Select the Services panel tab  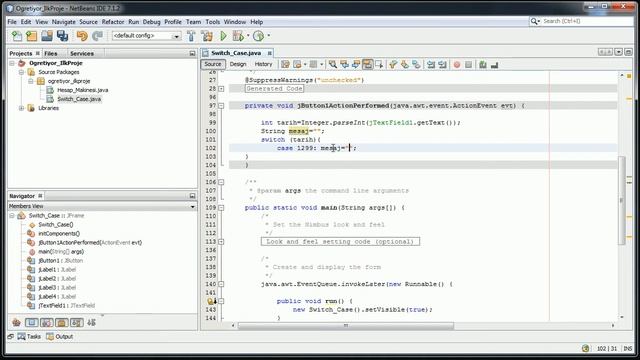[x=82, y=53]
